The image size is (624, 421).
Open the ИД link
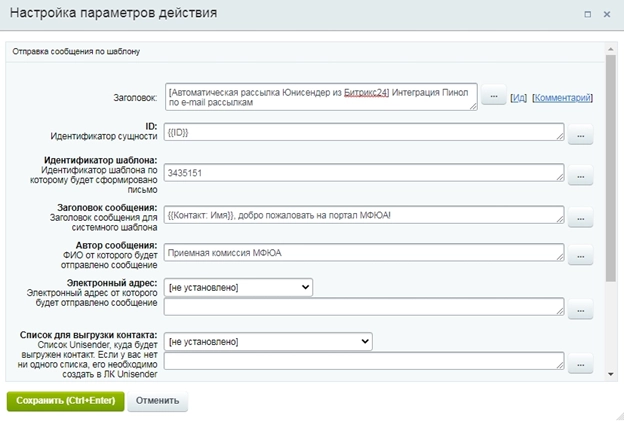(x=519, y=98)
